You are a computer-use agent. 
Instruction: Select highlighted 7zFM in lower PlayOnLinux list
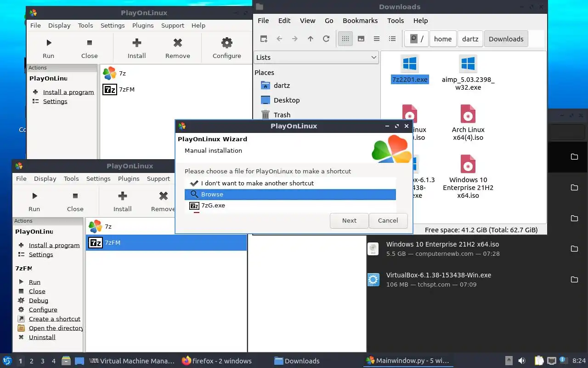click(166, 242)
